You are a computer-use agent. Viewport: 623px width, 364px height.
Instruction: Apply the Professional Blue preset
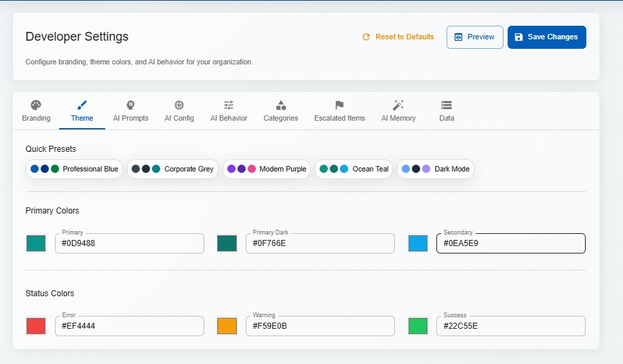click(x=74, y=169)
